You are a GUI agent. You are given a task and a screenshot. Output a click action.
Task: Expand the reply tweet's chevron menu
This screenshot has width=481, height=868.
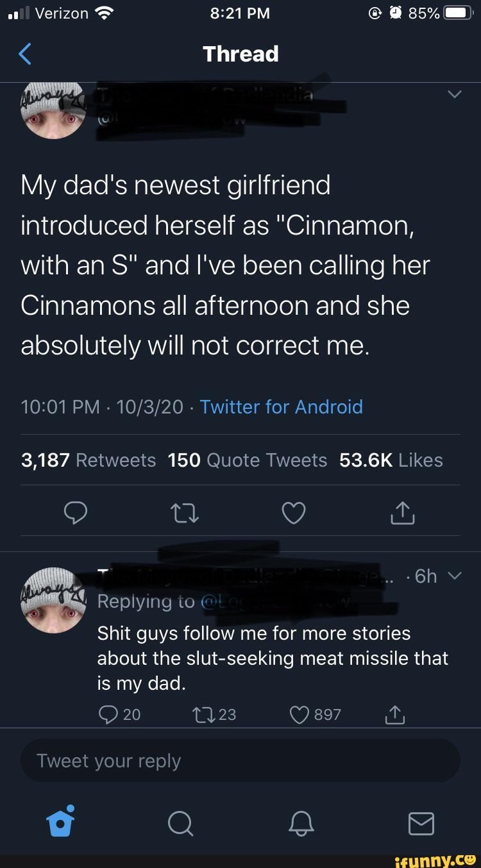pyautogui.click(x=454, y=576)
